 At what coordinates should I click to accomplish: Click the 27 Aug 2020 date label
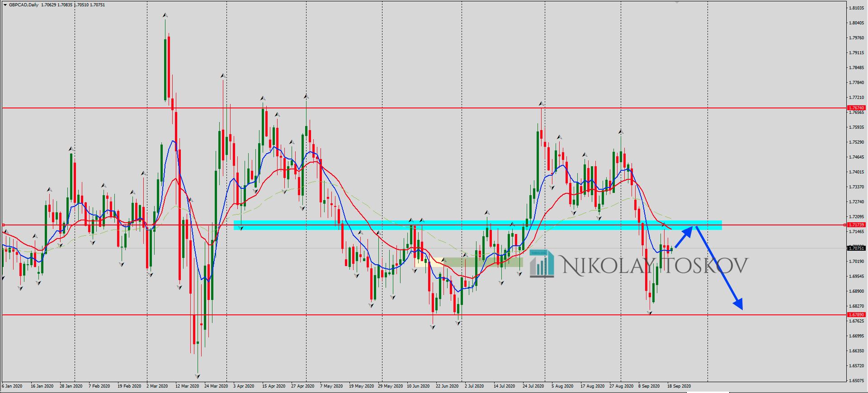coord(622,386)
